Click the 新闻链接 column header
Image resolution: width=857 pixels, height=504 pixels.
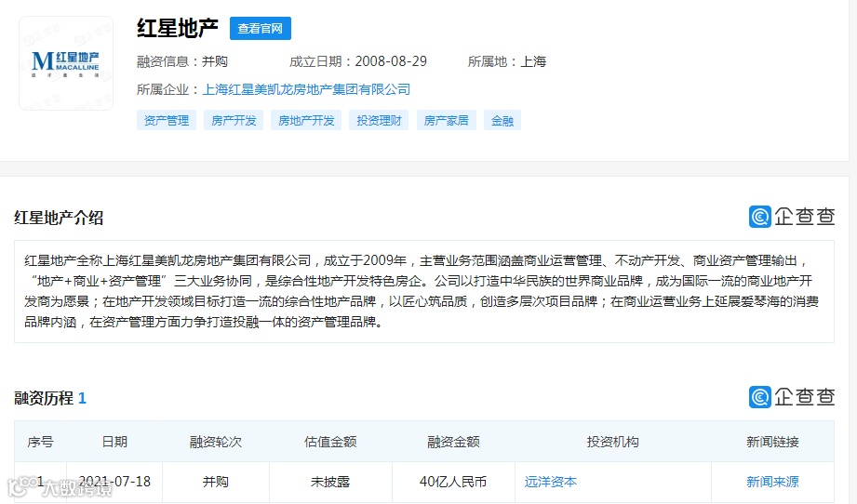tap(772, 442)
